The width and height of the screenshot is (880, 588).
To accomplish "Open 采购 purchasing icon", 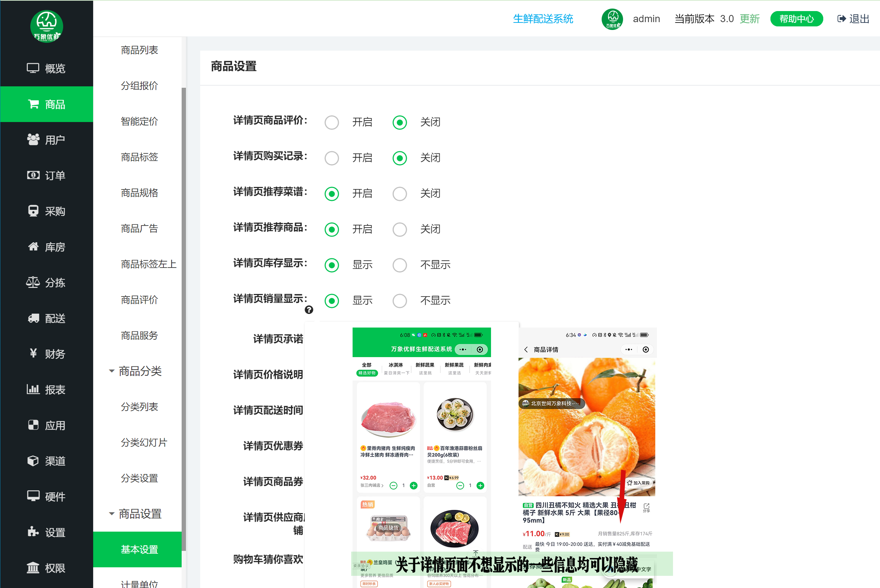I will 34,211.
